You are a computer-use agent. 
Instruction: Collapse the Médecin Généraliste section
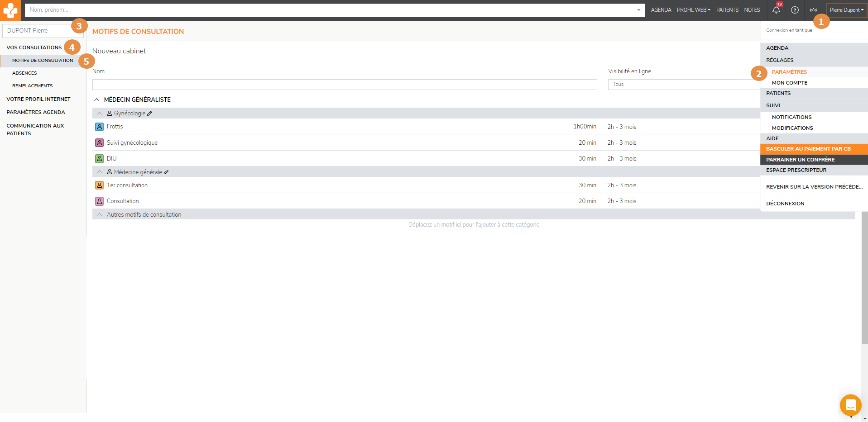tap(96, 100)
